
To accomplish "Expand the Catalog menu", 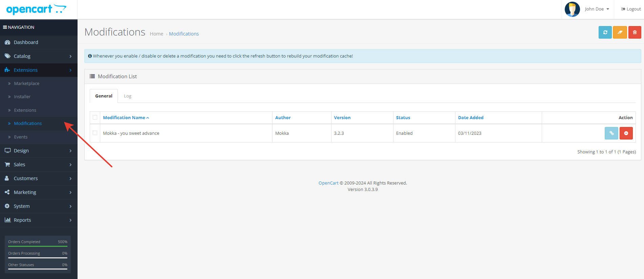I will click(x=22, y=56).
